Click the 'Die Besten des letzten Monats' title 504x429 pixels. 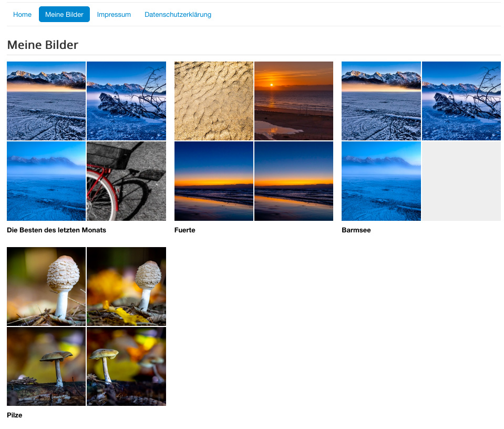(57, 230)
